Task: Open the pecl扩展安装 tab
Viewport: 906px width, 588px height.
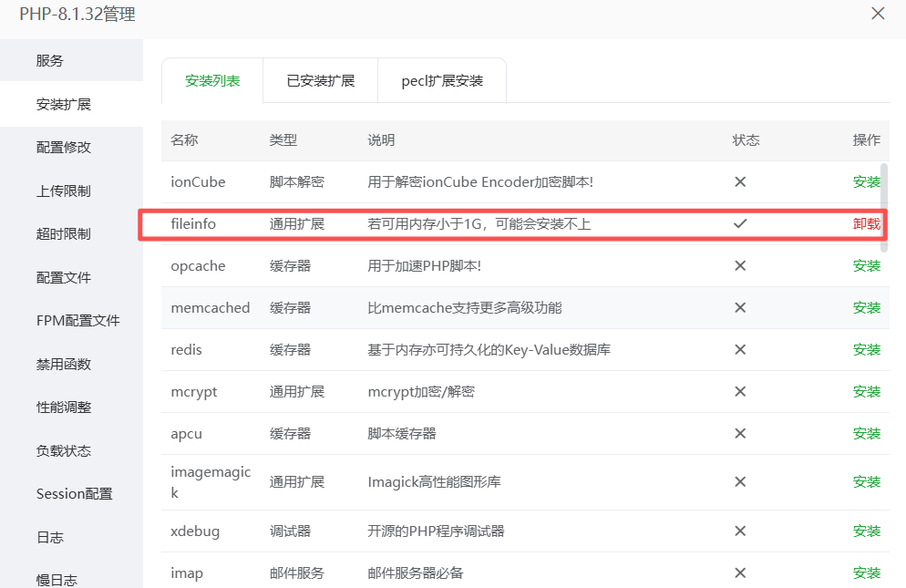Action: point(442,80)
